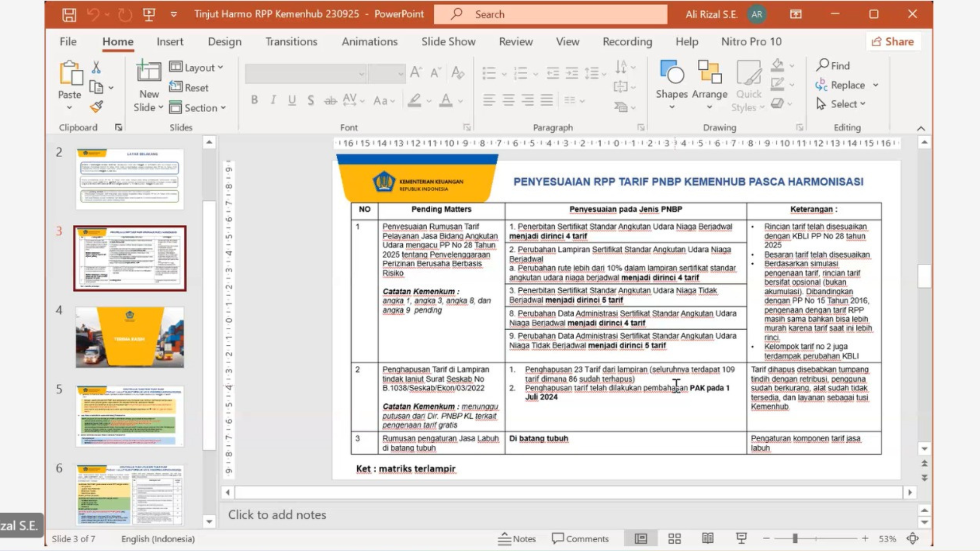Viewport: 980px width, 551px height.
Task: Increase font size icon
Action: click(416, 72)
